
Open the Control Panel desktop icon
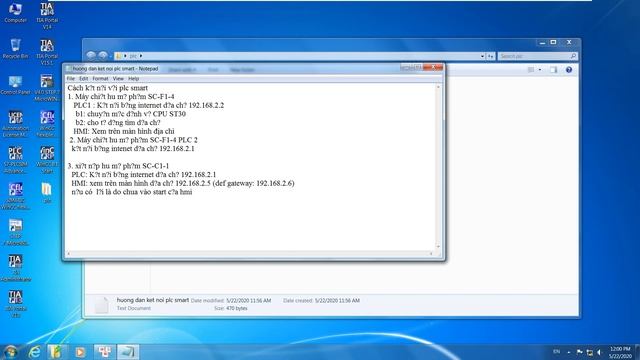click(15, 85)
